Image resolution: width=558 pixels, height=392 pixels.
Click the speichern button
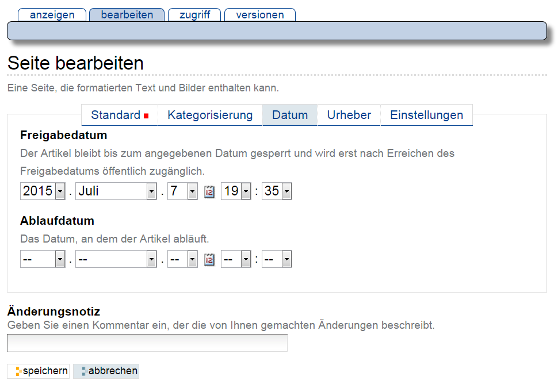coord(39,371)
